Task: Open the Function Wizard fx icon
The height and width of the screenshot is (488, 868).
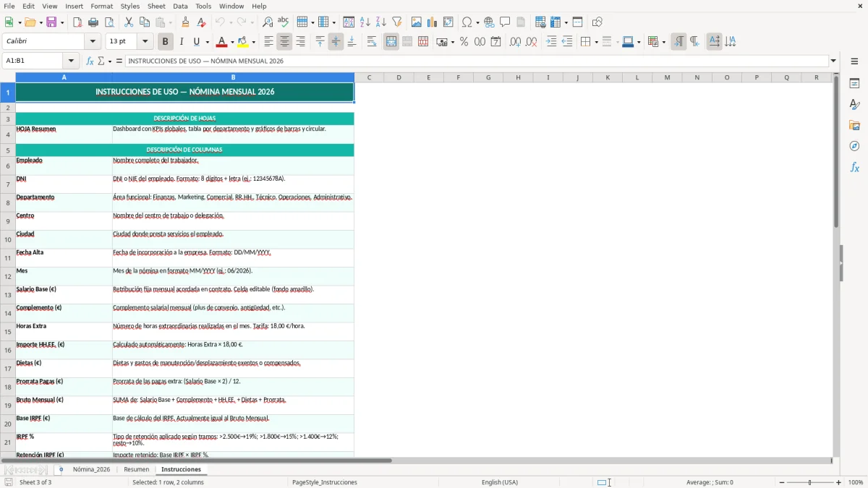Action: (x=90, y=61)
